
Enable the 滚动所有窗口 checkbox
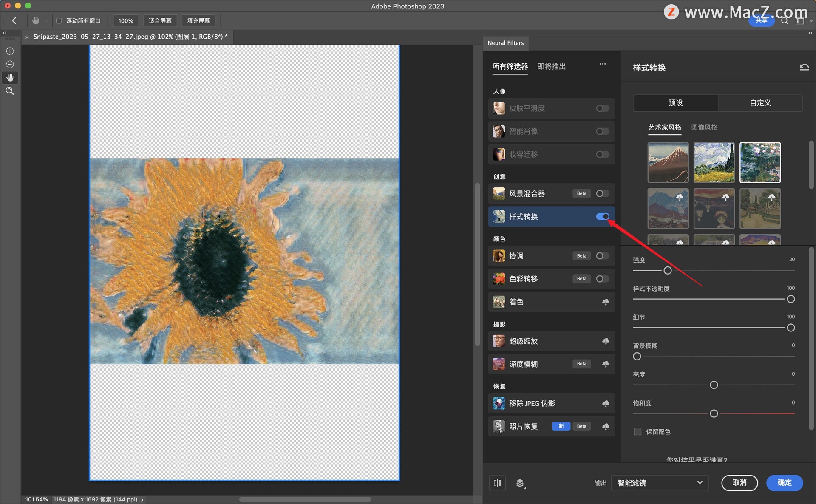(x=59, y=20)
